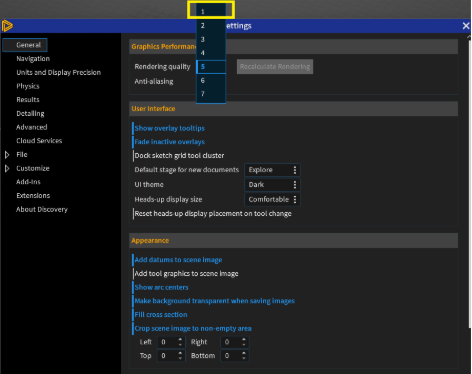The height and width of the screenshot is (374, 472).
Task: Choose rendering quality option 2
Action: pyautogui.click(x=211, y=26)
